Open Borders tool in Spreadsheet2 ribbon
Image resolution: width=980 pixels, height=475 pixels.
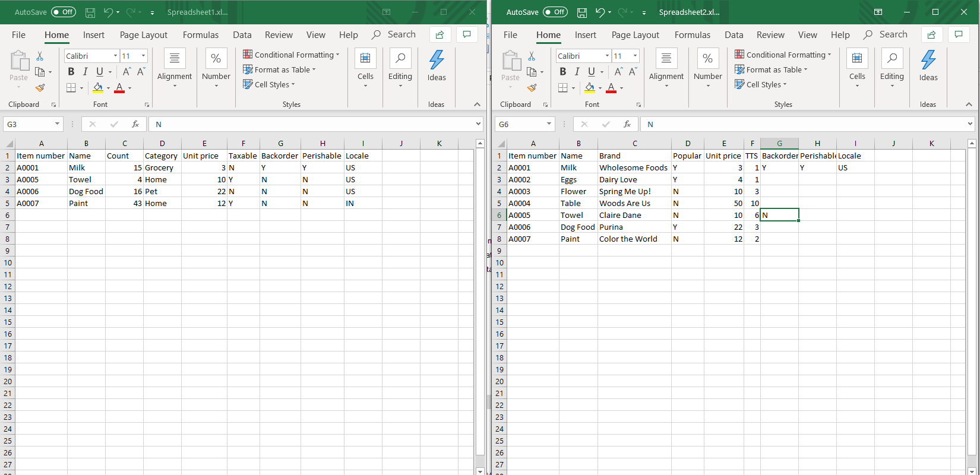pyautogui.click(x=562, y=88)
